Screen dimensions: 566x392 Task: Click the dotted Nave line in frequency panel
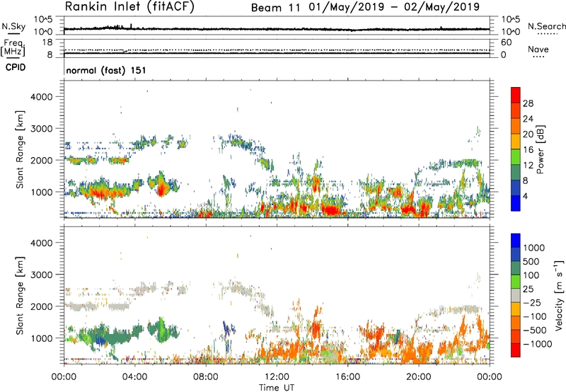tap(277, 50)
